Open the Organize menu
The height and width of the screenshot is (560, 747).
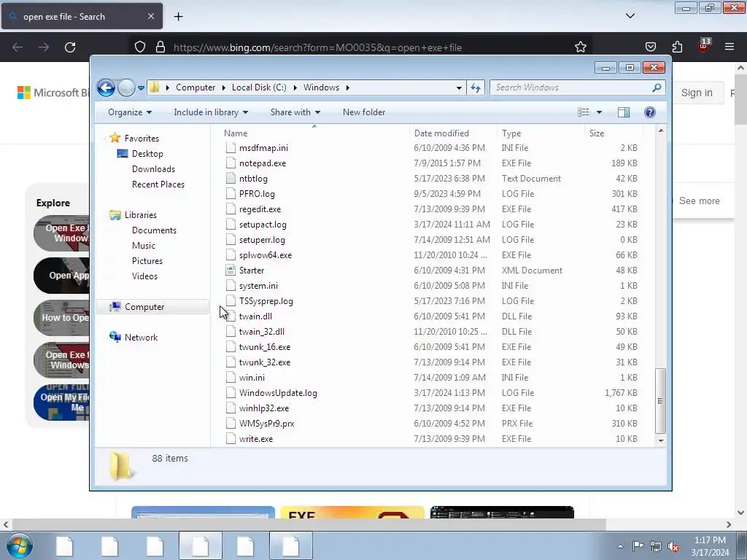point(130,112)
